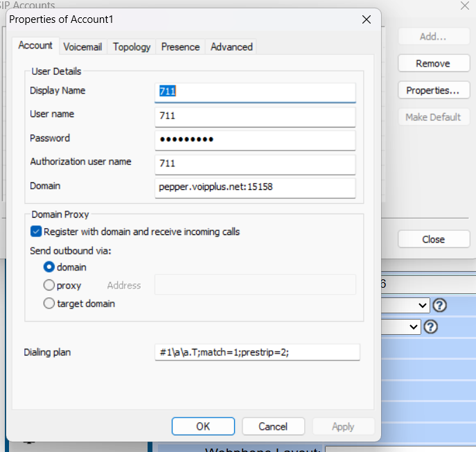
Task: Select target domain radio button
Action: (49, 303)
